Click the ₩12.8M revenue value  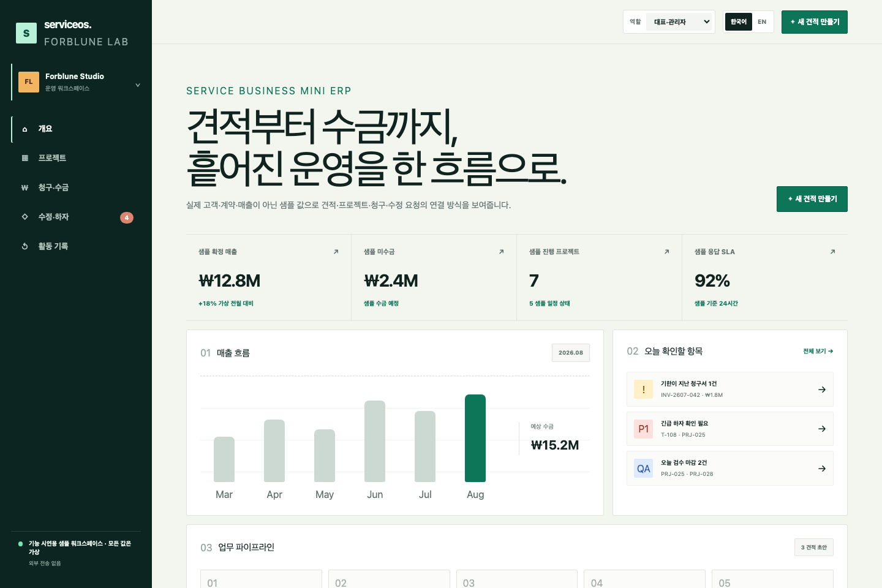coord(230,281)
